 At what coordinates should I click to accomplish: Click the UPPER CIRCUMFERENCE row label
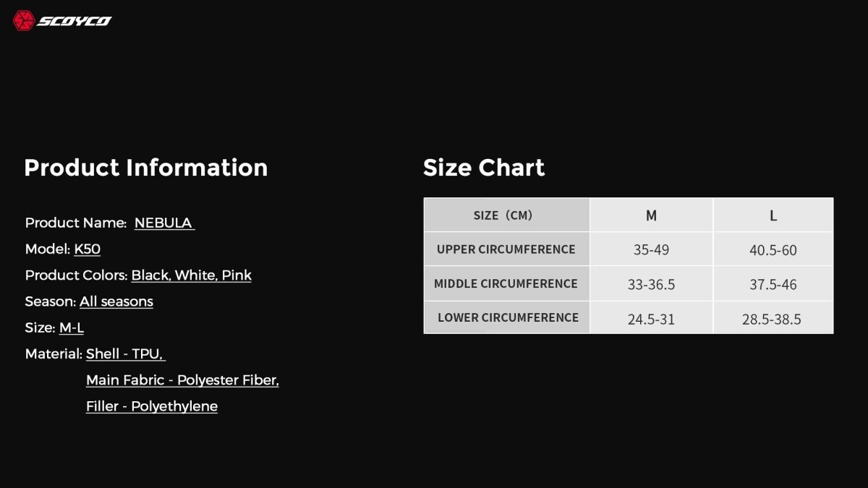pos(506,249)
